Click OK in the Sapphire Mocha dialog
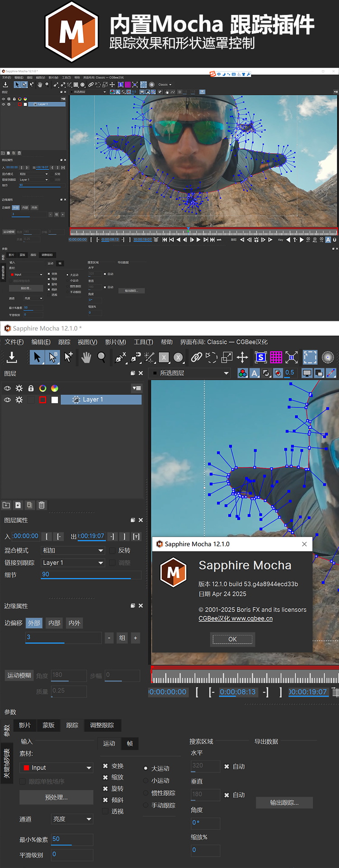Screen dimensions: 339x868 (x=232, y=639)
